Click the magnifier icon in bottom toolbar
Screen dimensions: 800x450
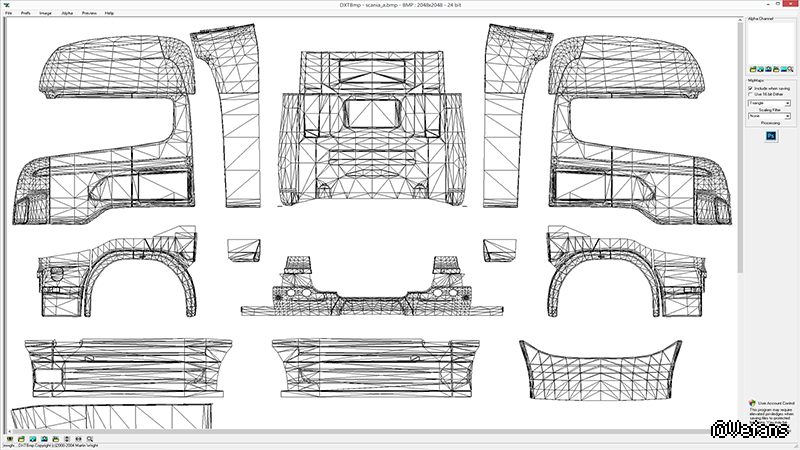pyautogui.click(x=90, y=439)
